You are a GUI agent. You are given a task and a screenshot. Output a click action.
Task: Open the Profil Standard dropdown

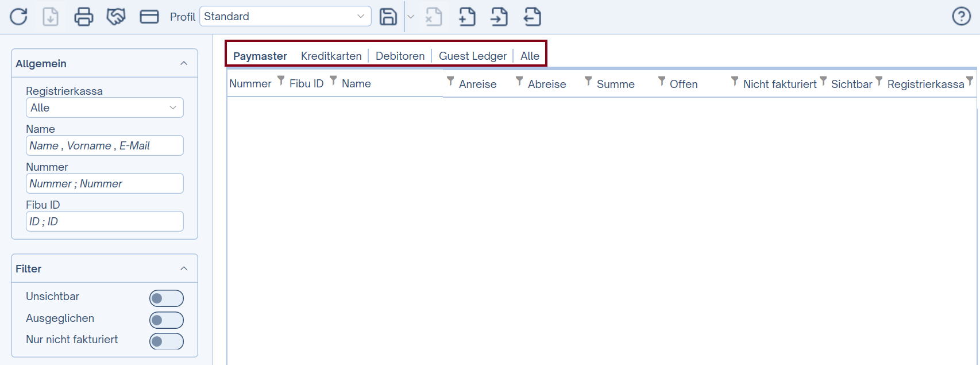click(x=285, y=16)
